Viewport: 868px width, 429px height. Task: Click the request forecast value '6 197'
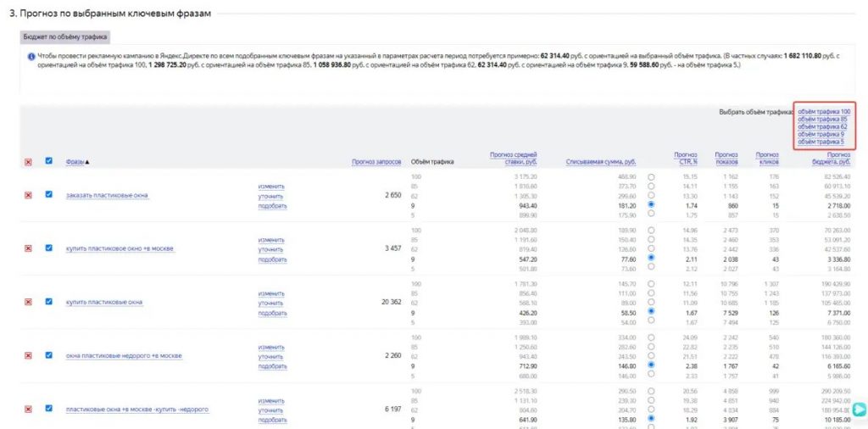click(393, 409)
